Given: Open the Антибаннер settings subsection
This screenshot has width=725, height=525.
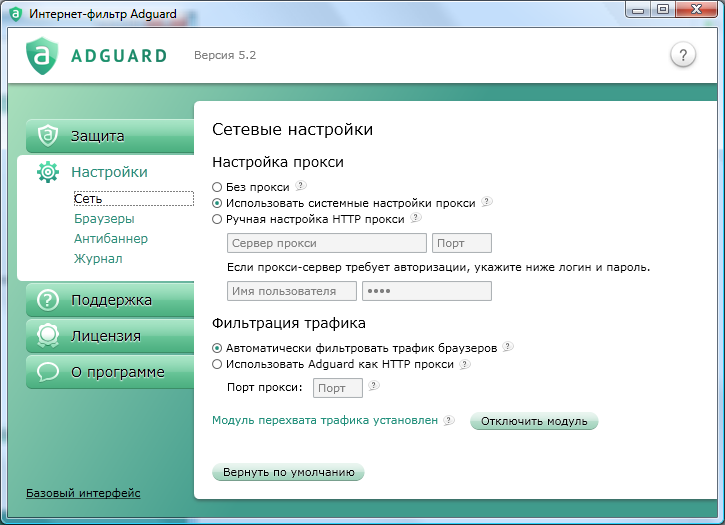Looking at the screenshot, I should click(x=111, y=238).
